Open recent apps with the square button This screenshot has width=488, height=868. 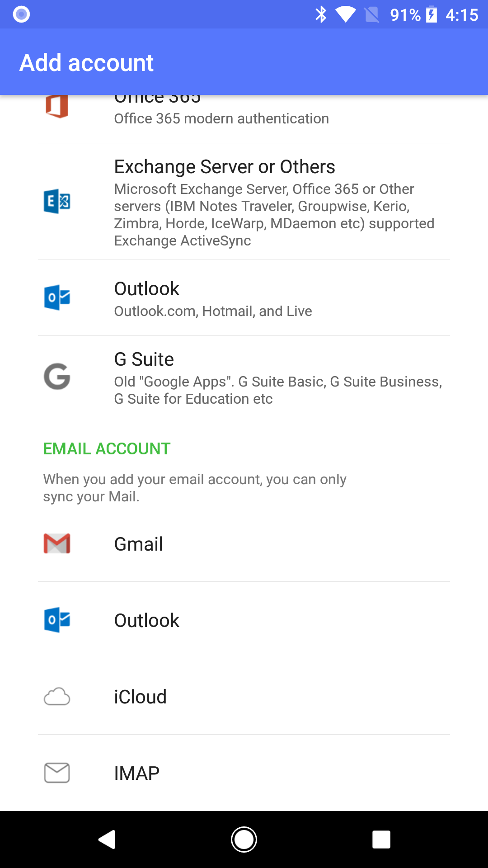(381, 840)
